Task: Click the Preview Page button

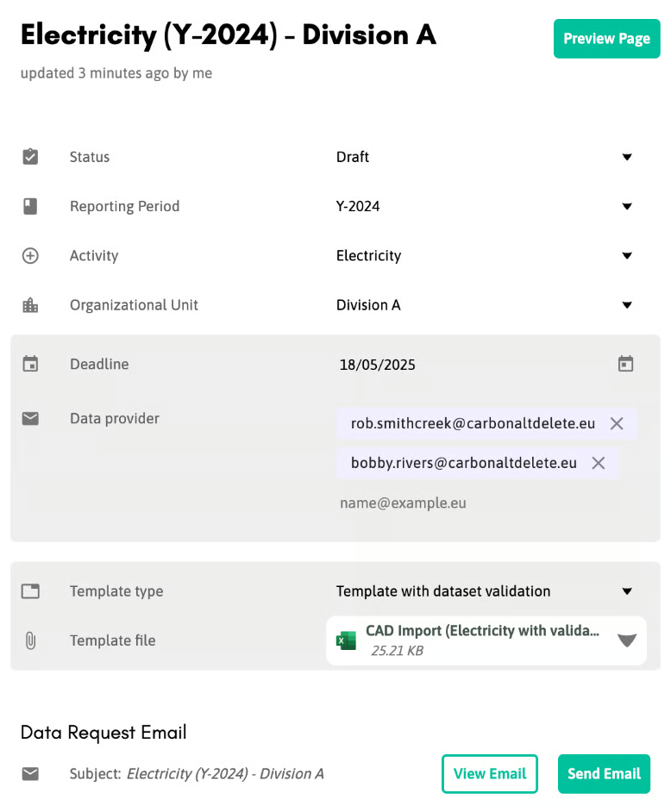Action: coord(607,39)
